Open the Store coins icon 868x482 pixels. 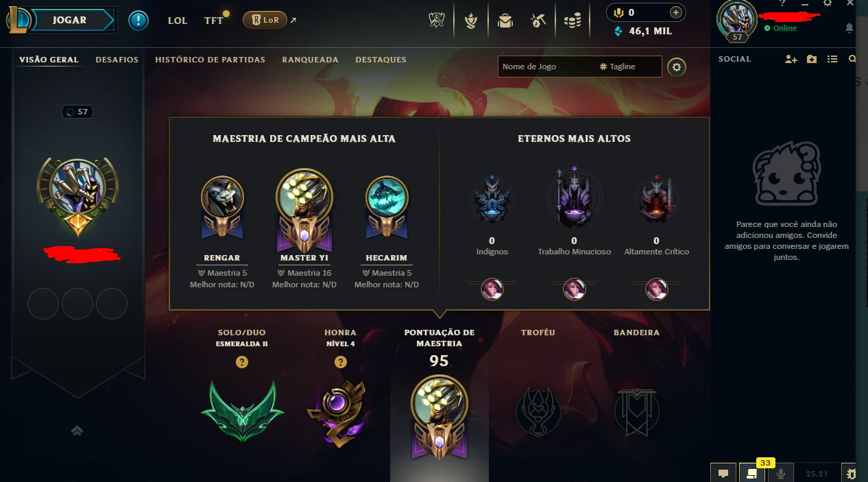click(x=572, y=21)
